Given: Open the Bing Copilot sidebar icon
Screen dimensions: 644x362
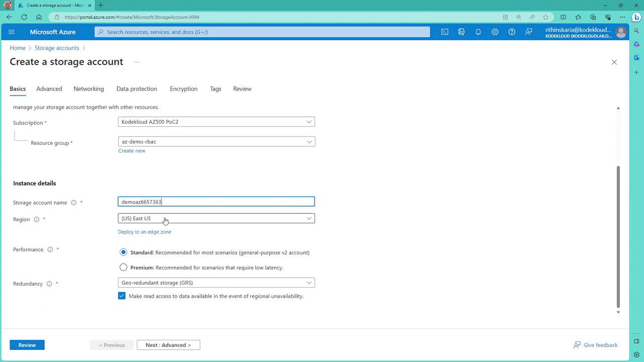Looking at the screenshot, I should click(x=636, y=17).
